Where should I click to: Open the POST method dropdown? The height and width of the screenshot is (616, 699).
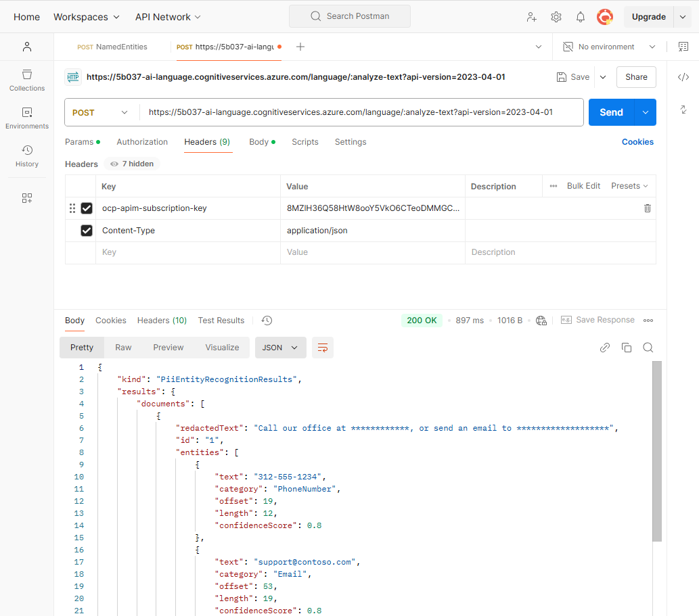click(100, 113)
